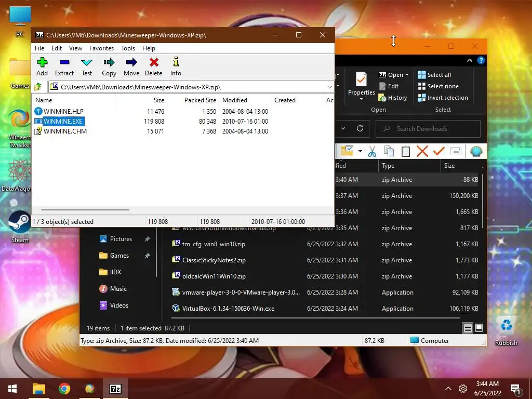Click Properties in Explorer ribbon
The image size is (532, 399).
pyautogui.click(x=362, y=86)
